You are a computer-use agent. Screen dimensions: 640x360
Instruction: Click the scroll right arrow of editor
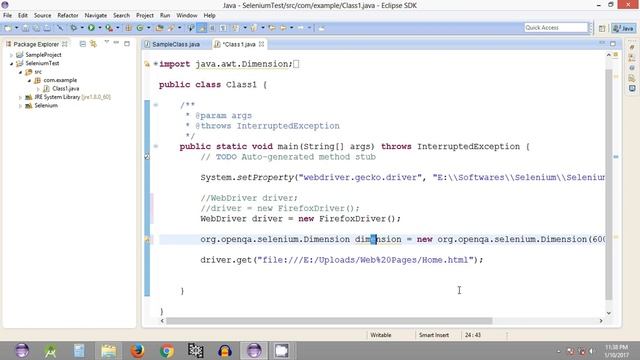coord(601,321)
